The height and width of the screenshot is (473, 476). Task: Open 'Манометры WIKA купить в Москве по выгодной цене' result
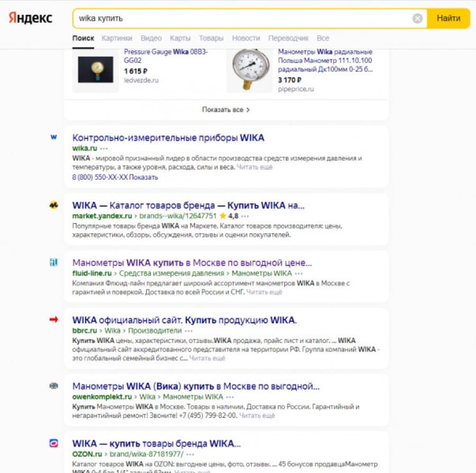192,263
